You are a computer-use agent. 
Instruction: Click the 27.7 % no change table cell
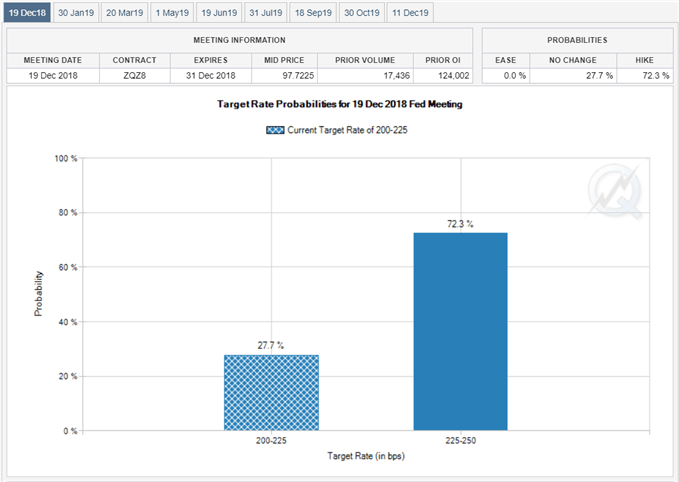tap(573, 76)
